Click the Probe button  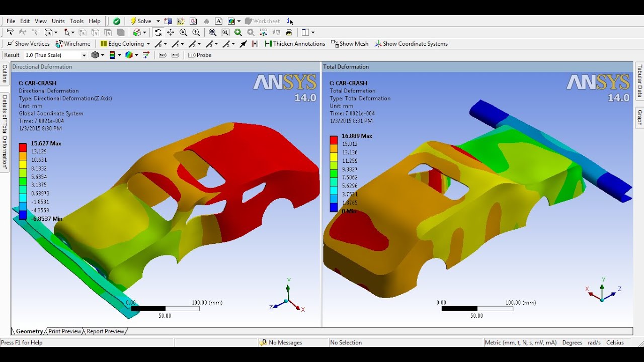point(200,55)
